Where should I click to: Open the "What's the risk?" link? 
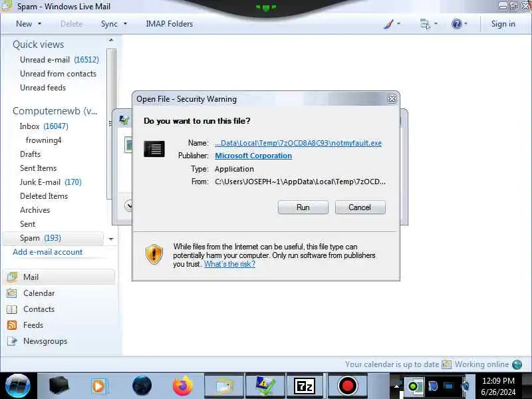pyautogui.click(x=229, y=264)
